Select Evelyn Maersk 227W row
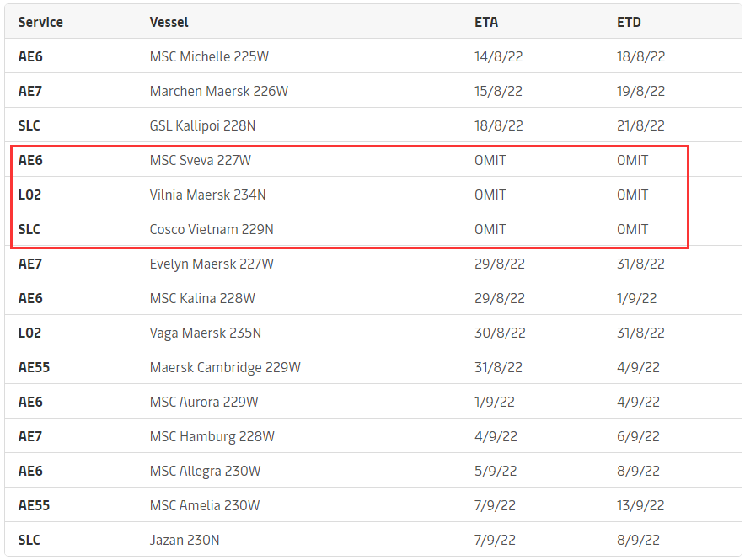The height and width of the screenshot is (560, 745). tap(212, 264)
